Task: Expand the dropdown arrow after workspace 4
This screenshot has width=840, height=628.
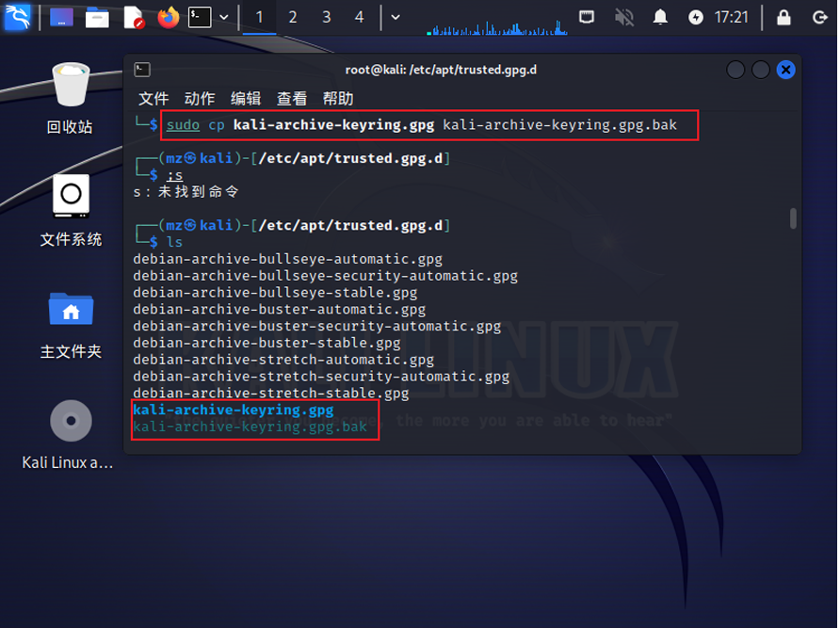Action: pyautogui.click(x=396, y=17)
